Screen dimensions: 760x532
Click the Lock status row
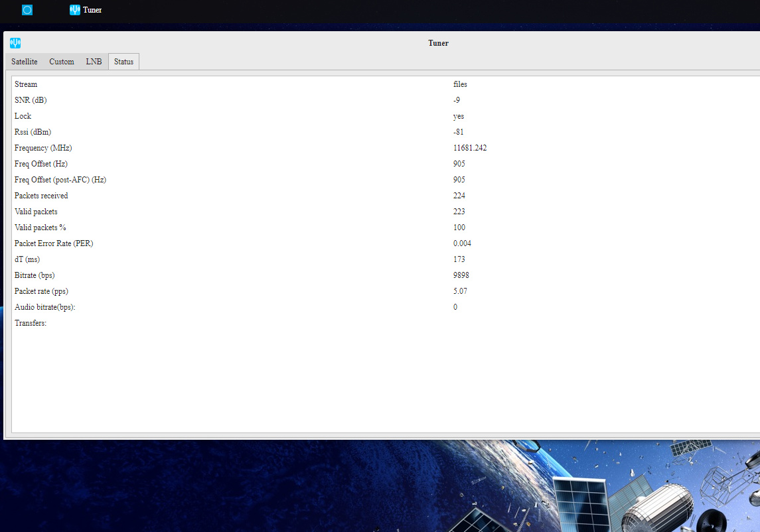click(x=386, y=116)
